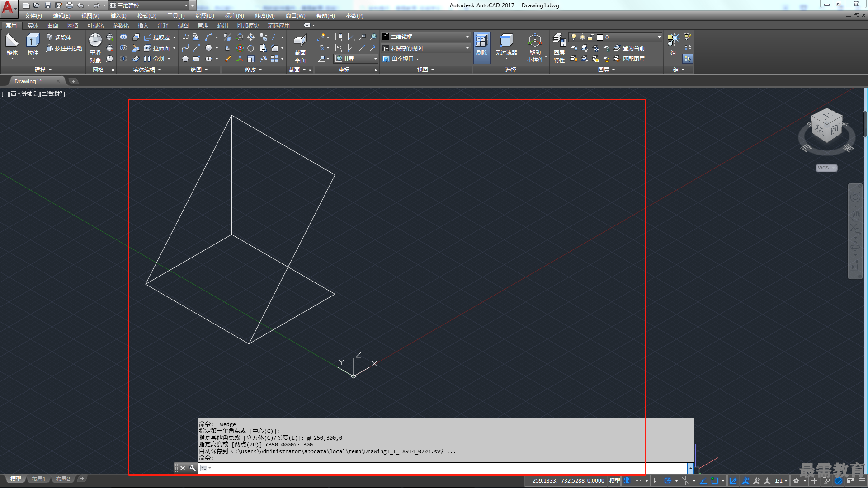Toggle dynamic UCS in status bar
The height and width of the screenshot is (488, 868).
733,481
